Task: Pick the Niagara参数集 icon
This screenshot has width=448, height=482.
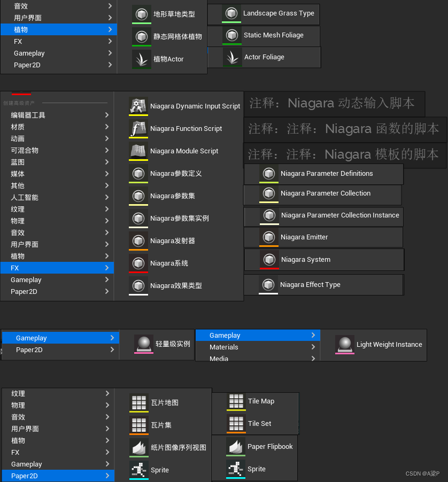Action: click(x=138, y=196)
